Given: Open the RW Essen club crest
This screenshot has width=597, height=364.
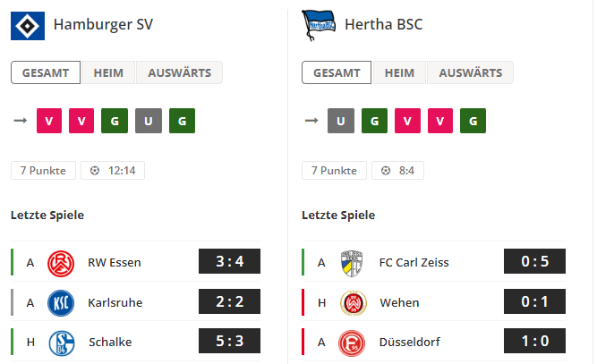Looking at the screenshot, I should click(x=61, y=263).
